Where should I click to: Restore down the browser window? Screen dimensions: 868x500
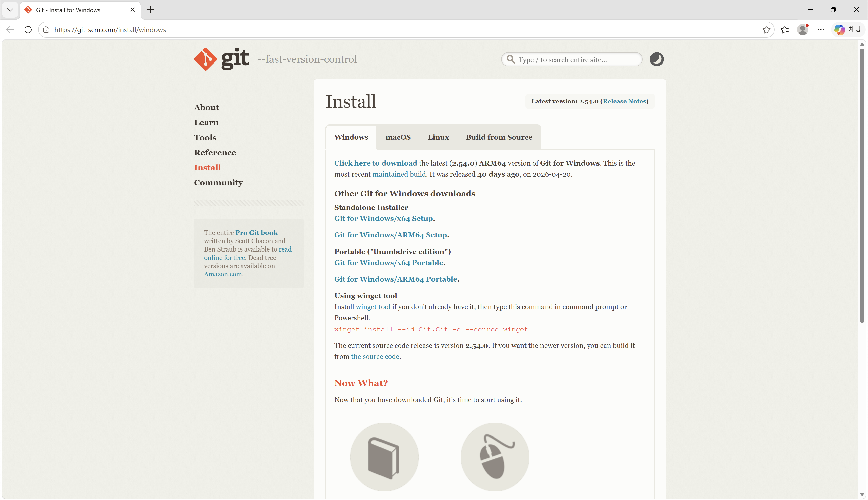click(833, 10)
